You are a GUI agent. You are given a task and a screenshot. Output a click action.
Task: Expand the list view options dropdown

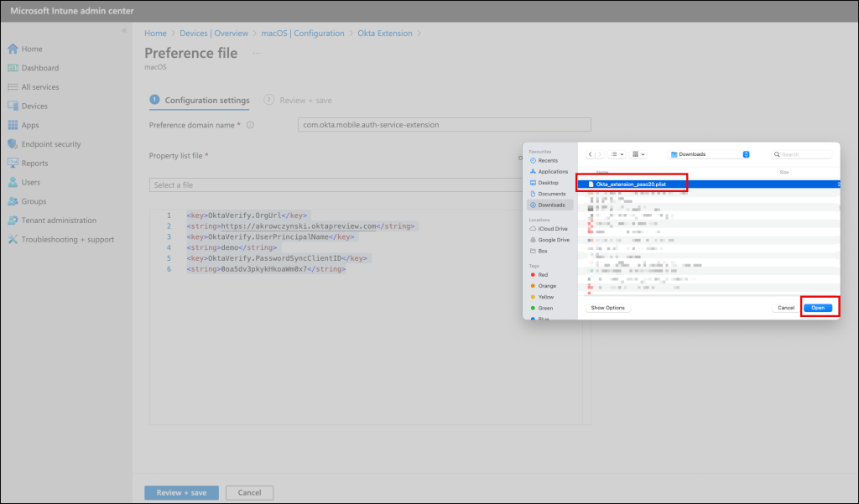coord(617,154)
